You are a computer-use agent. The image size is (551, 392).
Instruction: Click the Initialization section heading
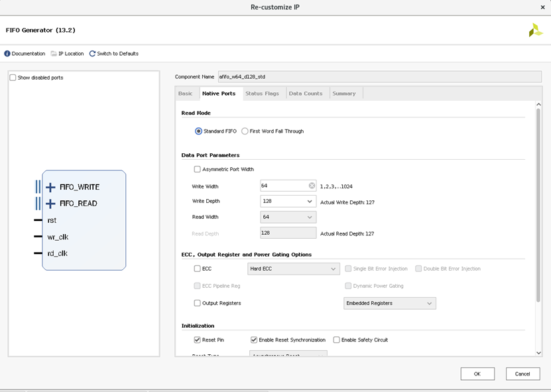198,326
